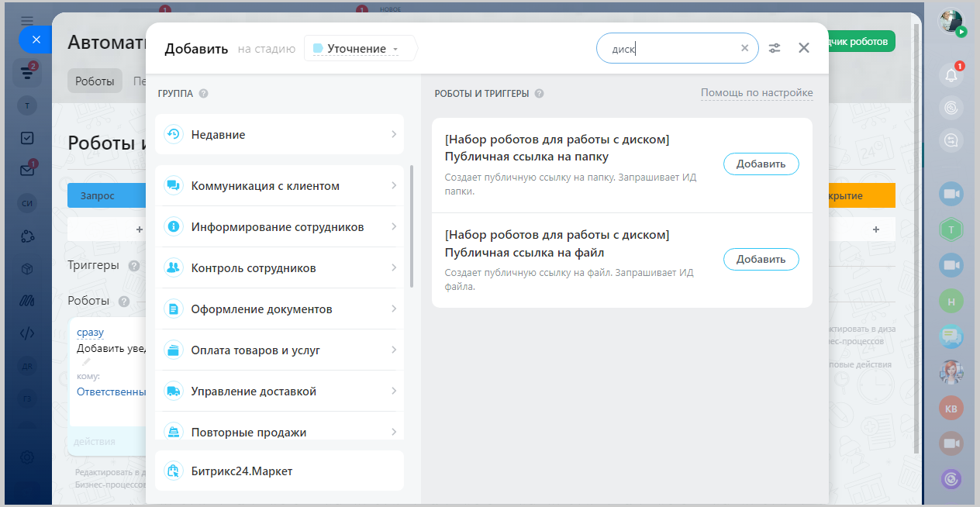Click the help icon beside Группа
The image size is (980, 507).
pos(203,94)
